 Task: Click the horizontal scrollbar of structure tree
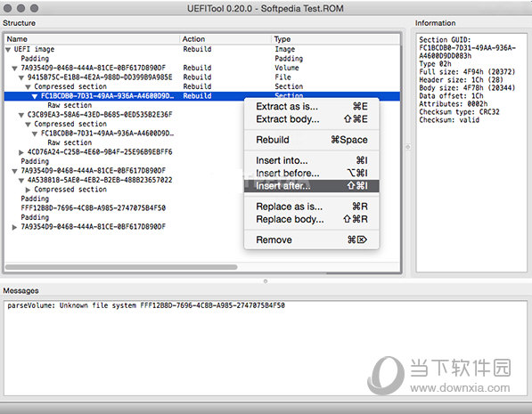(x=121, y=267)
